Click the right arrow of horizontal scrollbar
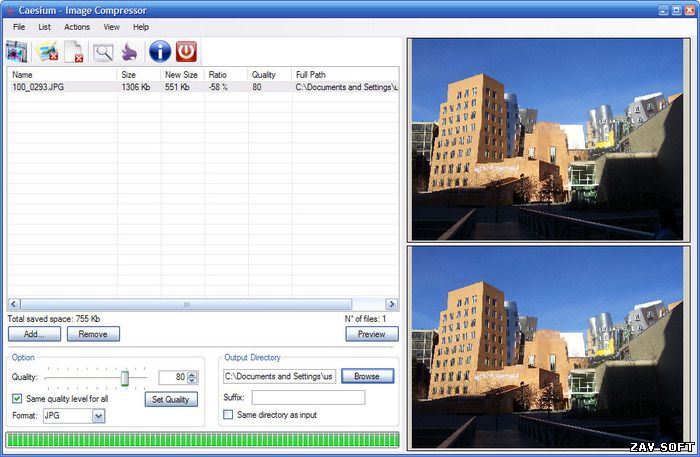Screen dimensions: 700x457 point(392,304)
